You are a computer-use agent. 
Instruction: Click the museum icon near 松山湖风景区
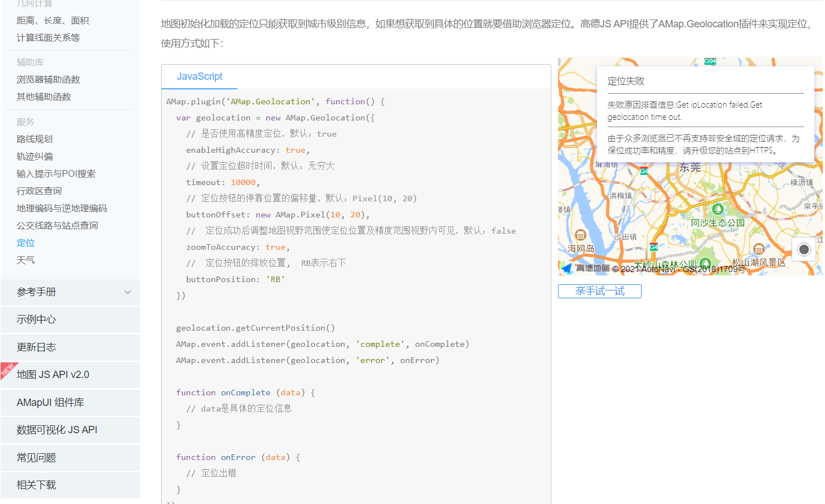click(x=759, y=249)
